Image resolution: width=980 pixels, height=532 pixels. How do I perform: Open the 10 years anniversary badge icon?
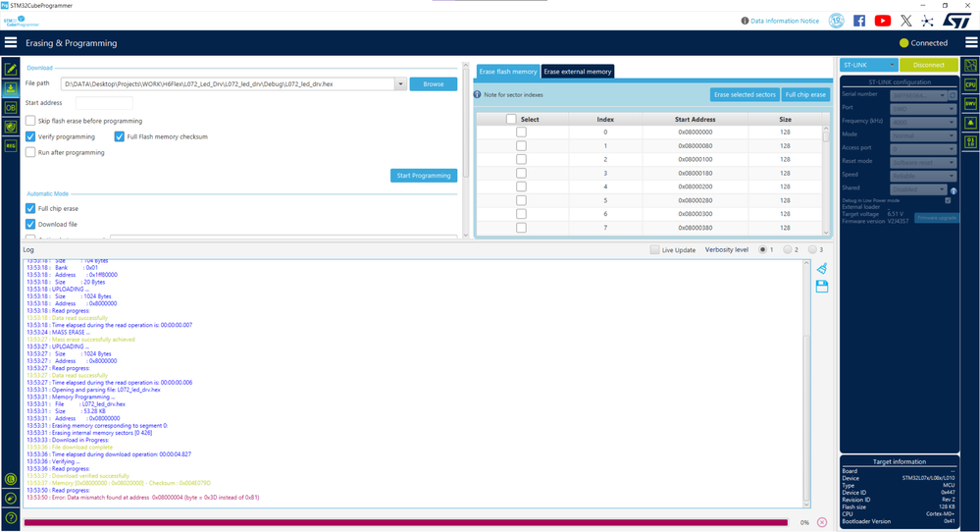tap(836, 21)
